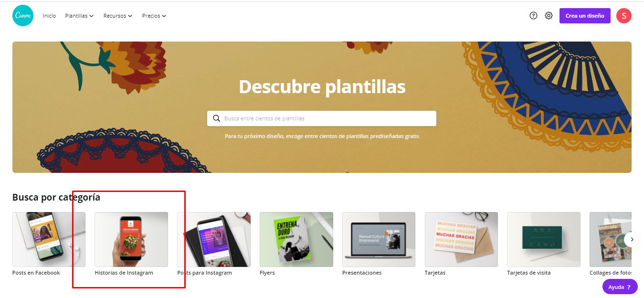
Task: Focus the Busca entre cientos de plantillas field
Action: pyautogui.click(x=322, y=118)
